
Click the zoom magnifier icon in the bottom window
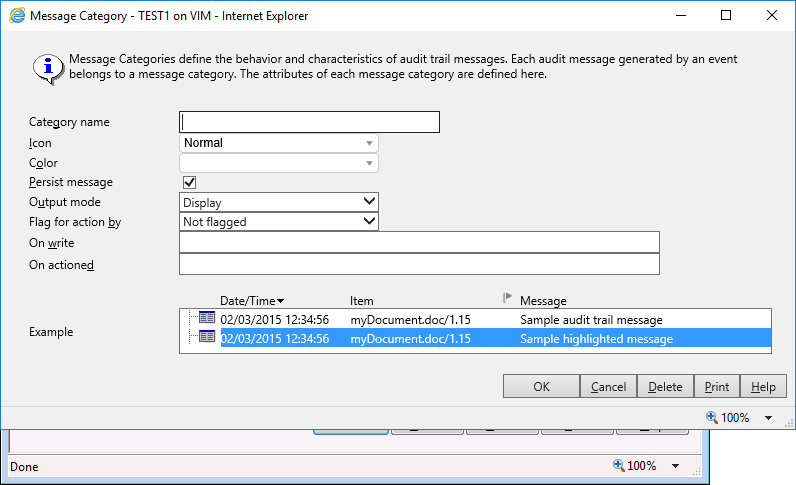tap(619, 466)
